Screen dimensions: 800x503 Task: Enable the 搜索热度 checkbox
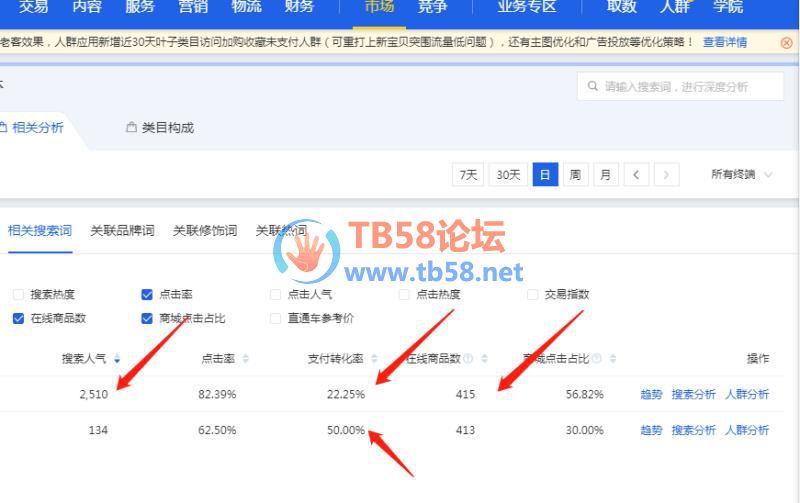point(18,294)
